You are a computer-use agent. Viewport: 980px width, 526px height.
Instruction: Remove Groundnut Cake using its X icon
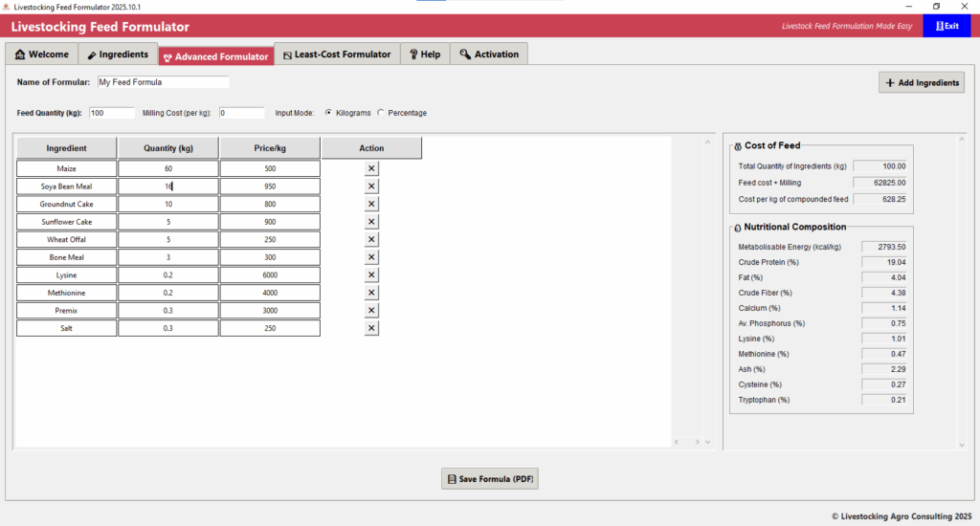pyautogui.click(x=371, y=204)
